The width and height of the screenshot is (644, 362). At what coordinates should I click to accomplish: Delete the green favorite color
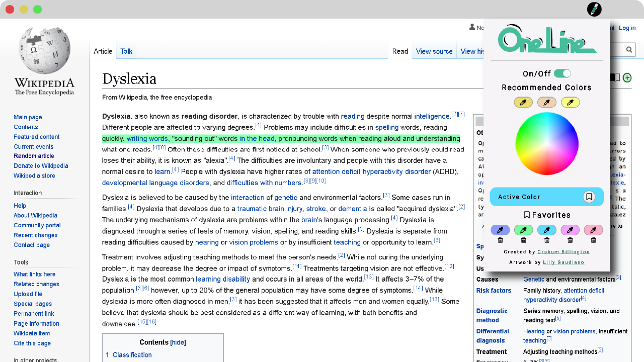pyautogui.click(x=523, y=240)
